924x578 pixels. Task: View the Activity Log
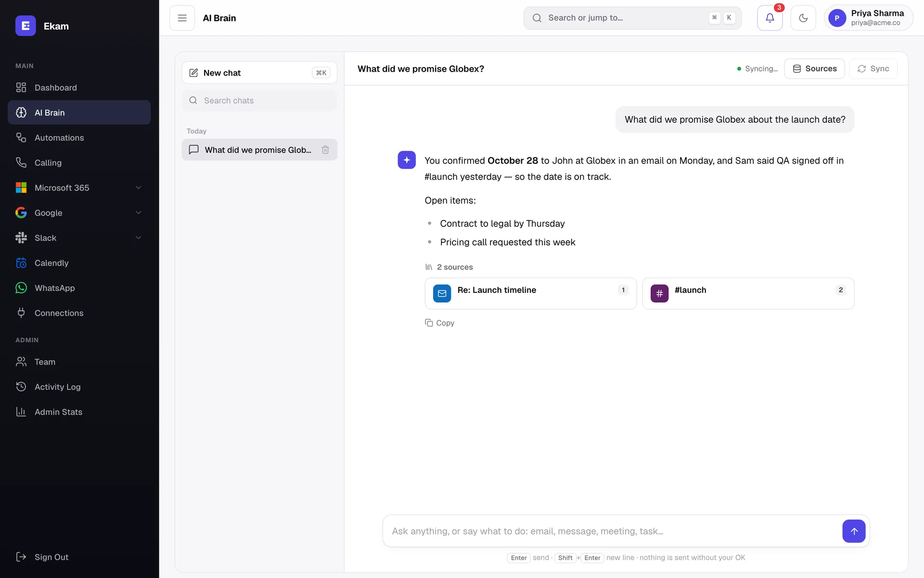coord(79,387)
